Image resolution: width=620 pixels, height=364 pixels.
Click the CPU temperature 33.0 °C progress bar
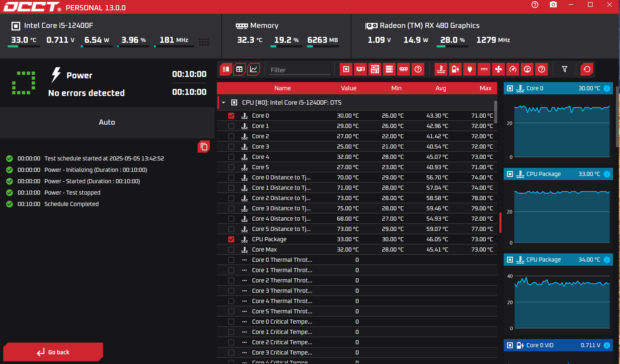click(x=24, y=46)
